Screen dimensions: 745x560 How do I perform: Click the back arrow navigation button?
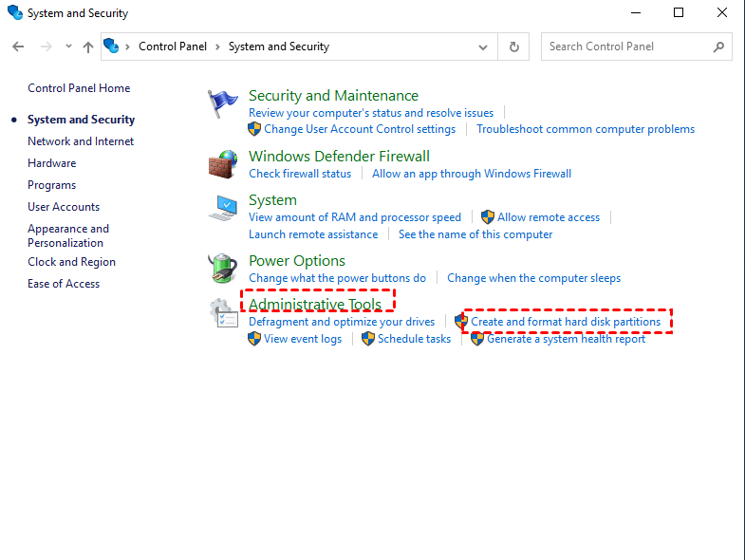18,47
